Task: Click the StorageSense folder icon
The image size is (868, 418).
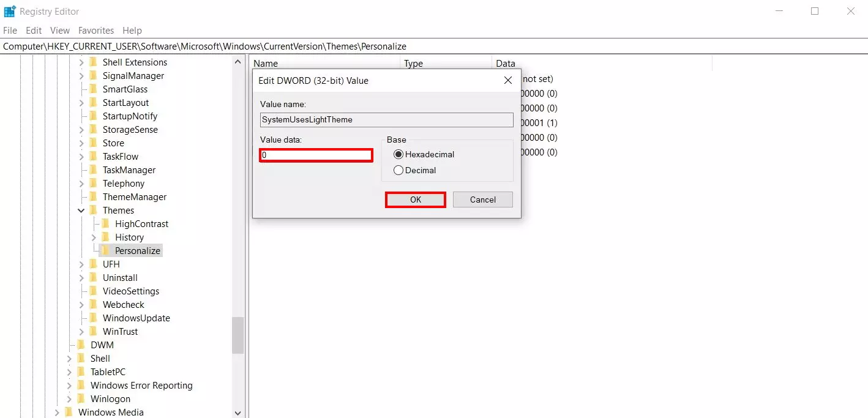Action: (x=93, y=129)
